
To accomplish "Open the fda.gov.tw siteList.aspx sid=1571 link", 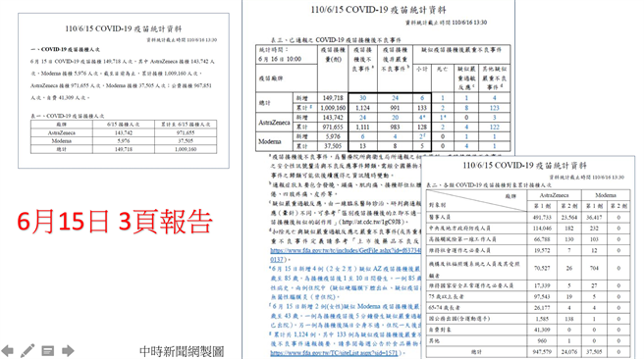I will tap(335, 353).
